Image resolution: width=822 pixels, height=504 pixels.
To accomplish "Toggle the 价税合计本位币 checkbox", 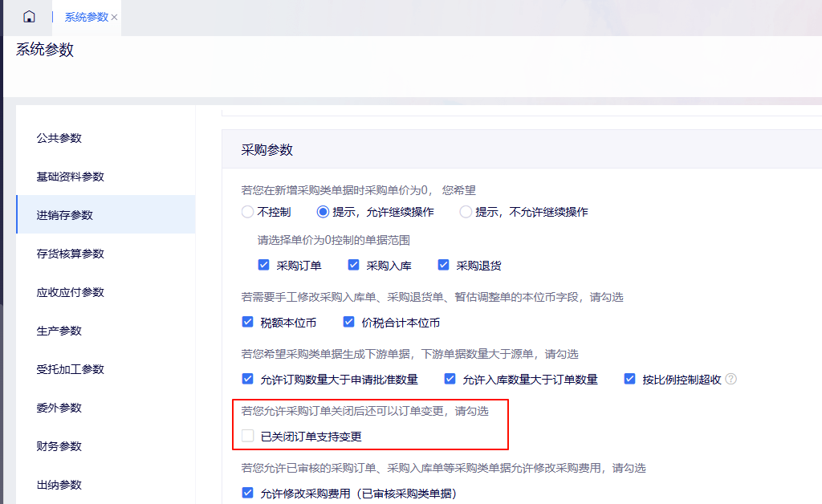I will pos(348,322).
